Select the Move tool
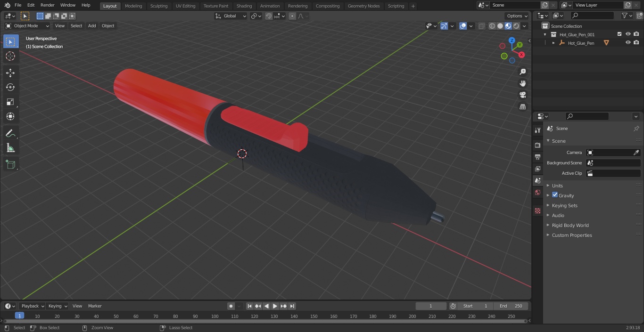 [10, 73]
